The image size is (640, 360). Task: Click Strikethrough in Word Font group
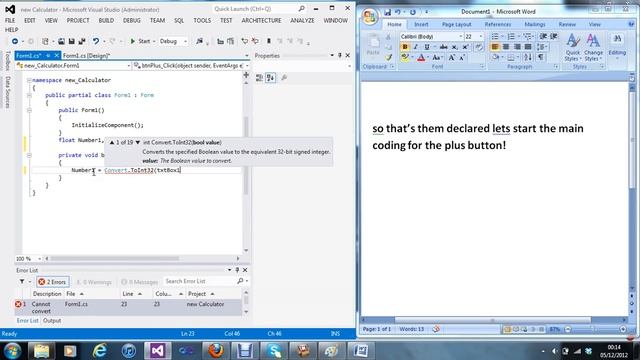click(444, 47)
